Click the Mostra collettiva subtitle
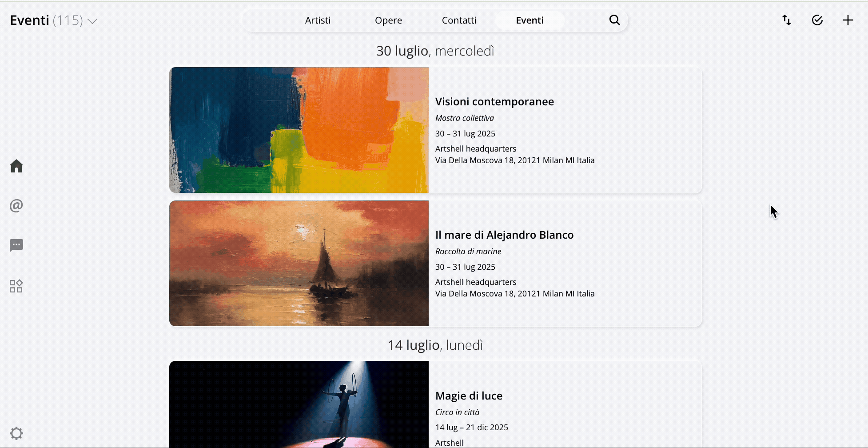868x448 pixels. click(465, 118)
